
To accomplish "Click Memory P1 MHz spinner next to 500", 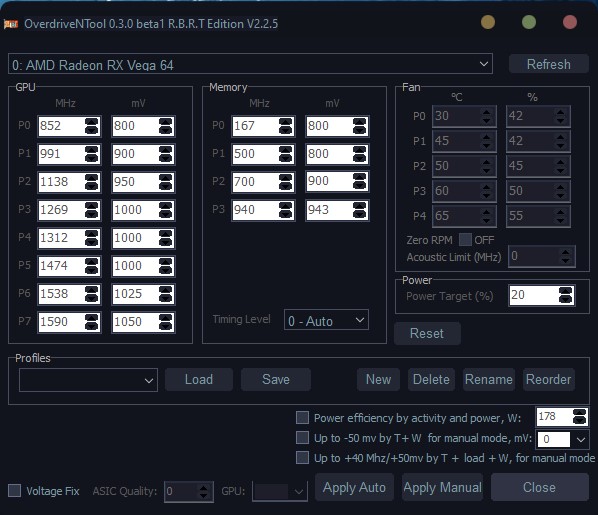I will click(x=286, y=154).
